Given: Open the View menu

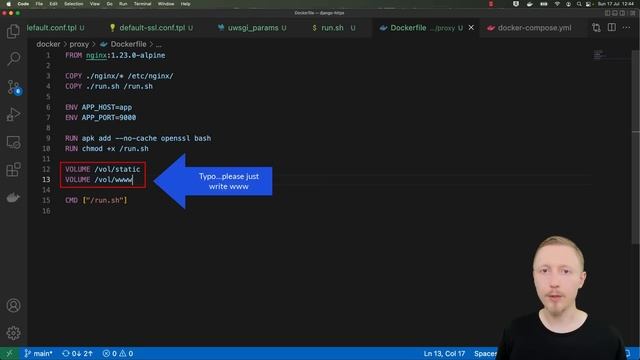Looking at the screenshot, I should 95,4.
